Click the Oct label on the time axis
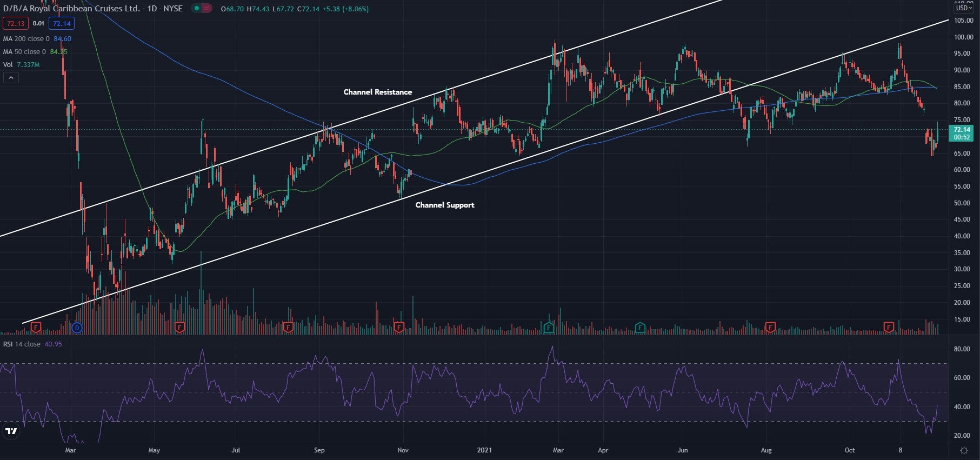 850,450
